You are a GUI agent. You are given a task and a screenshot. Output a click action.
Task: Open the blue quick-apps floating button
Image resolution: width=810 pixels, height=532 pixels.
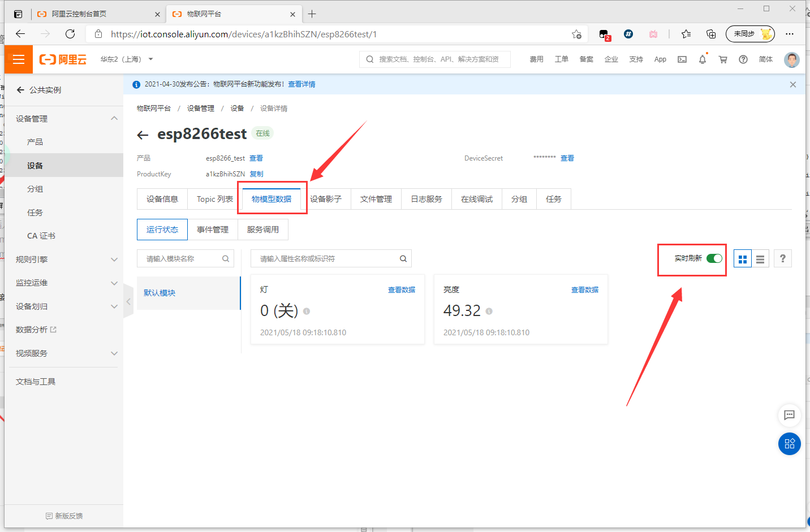pyautogui.click(x=790, y=444)
